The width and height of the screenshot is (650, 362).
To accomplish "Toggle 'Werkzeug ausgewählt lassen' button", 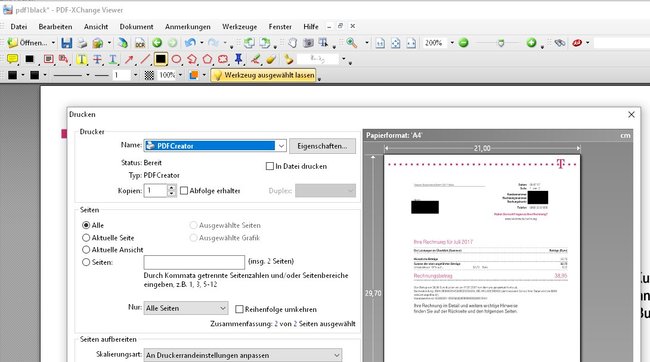I will pyautogui.click(x=263, y=75).
